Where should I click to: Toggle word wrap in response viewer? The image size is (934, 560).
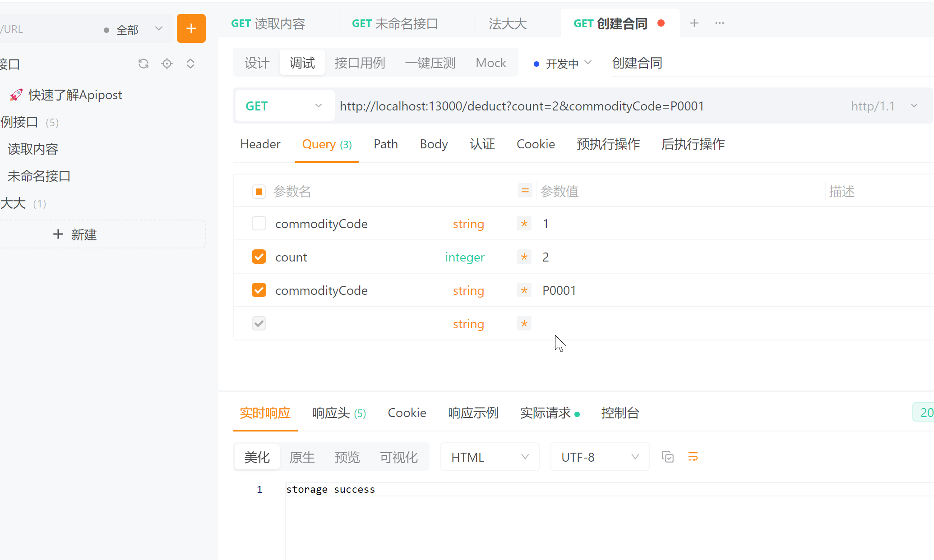(693, 457)
